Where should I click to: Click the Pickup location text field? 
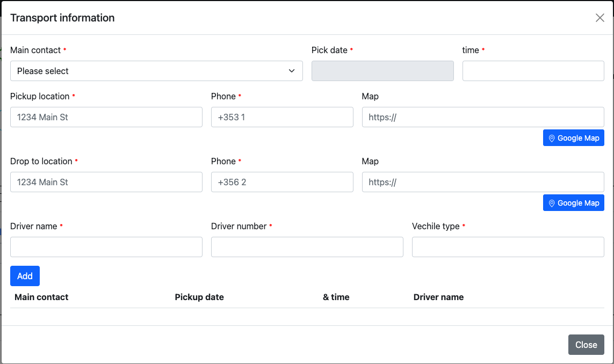point(106,117)
